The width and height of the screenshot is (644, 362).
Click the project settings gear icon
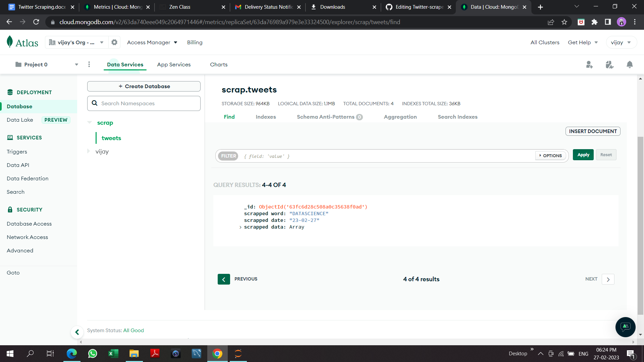coord(114,42)
